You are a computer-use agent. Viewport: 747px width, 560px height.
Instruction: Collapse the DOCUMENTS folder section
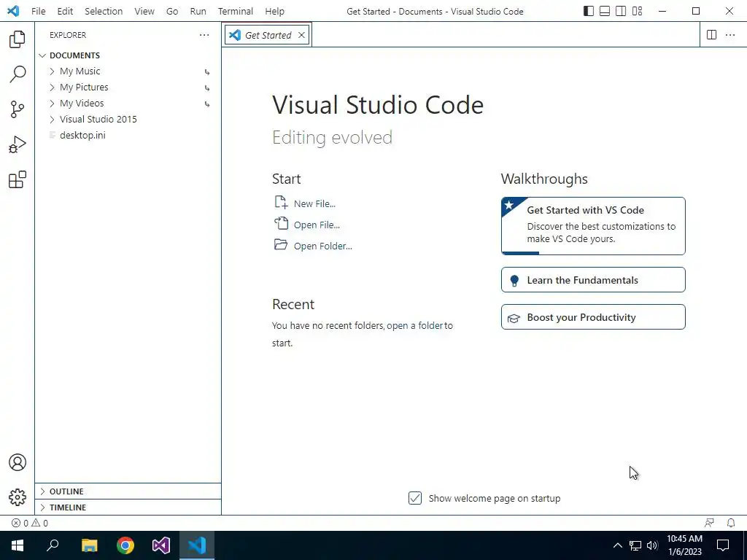[x=42, y=55]
